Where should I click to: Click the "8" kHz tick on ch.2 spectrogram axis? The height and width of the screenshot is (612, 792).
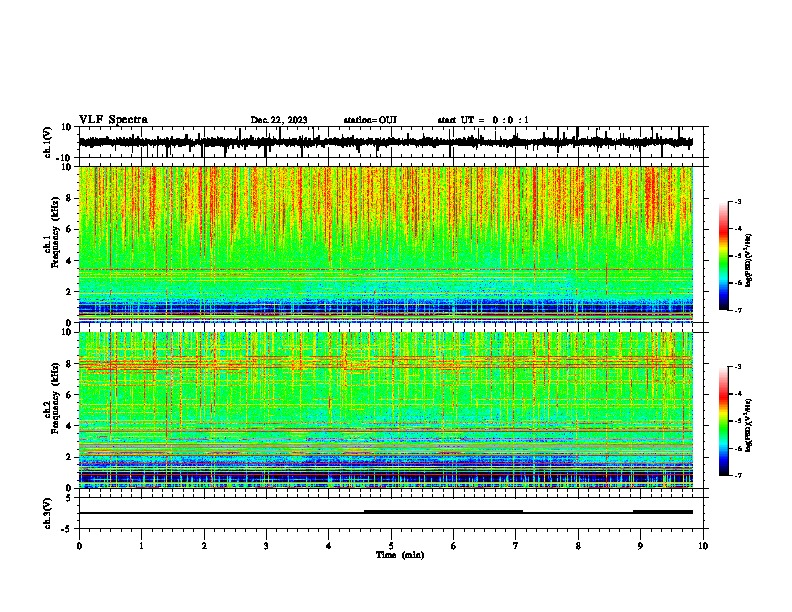(x=70, y=364)
